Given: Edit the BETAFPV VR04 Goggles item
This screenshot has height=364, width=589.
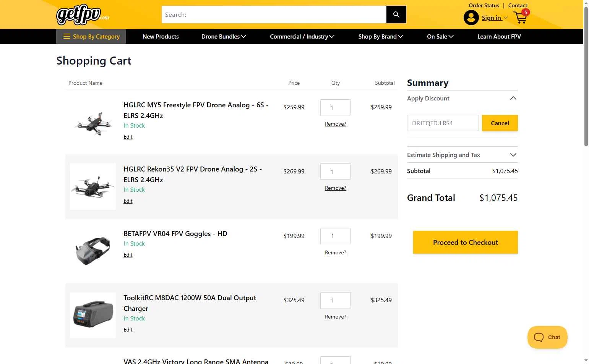Looking at the screenshot, I should 128,255.
